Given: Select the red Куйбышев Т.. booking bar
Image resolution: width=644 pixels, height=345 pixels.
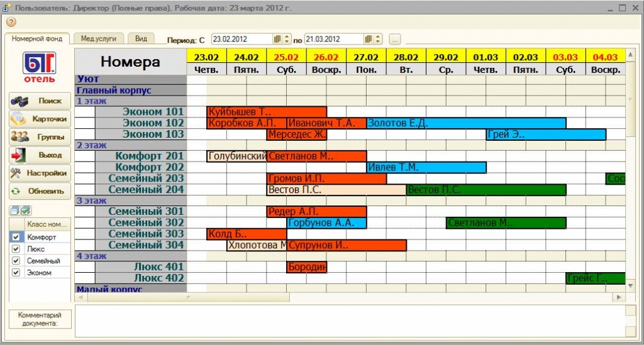Looking at the screenshot, I should coord(267,112).
